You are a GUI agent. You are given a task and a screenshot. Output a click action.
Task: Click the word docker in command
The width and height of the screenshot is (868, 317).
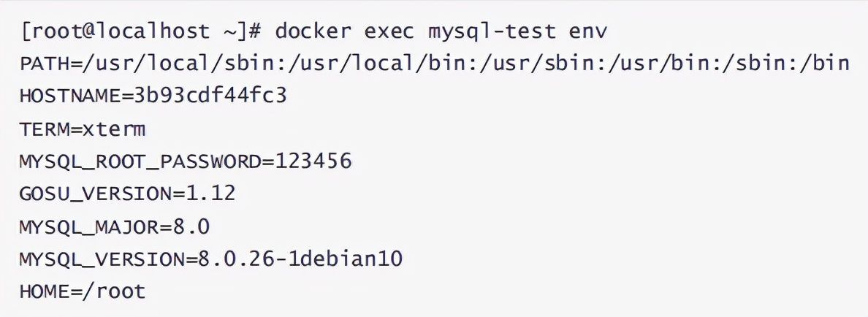(x=313, y=31)
